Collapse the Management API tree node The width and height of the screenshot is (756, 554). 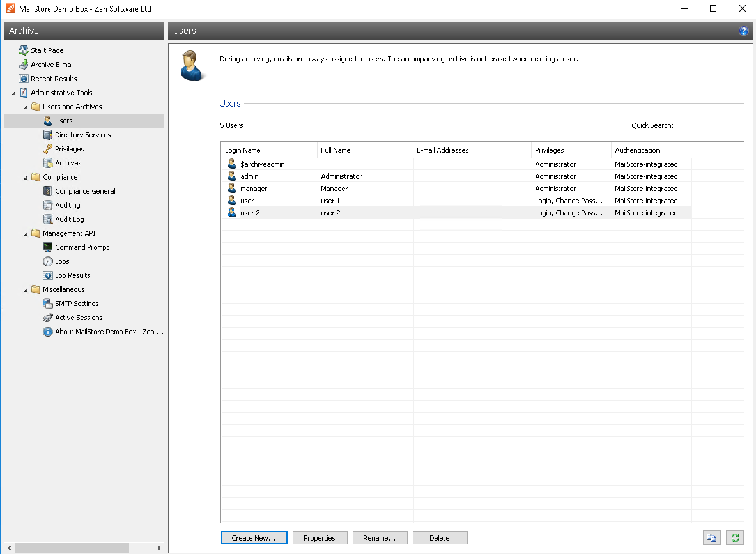tap(26, 234)
